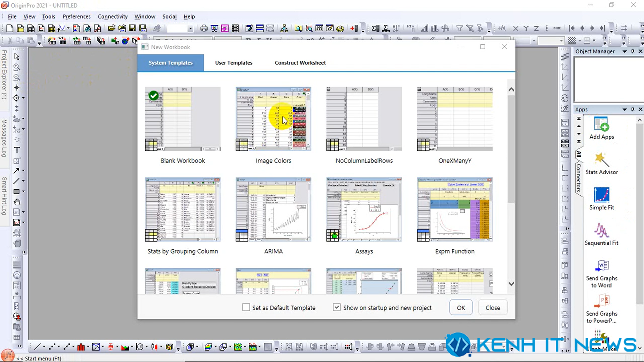The width and height of the screenshot is (644, 362).
Task: Select the Blank Workbook template thumbnail
Action: tap(183, 119)
